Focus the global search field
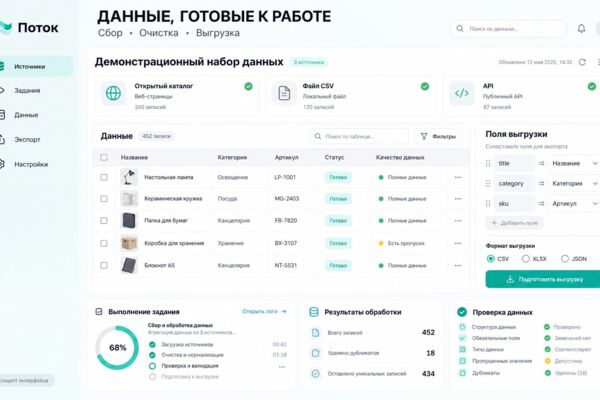The width and height of the screenshot is (600, 400). 508,29
